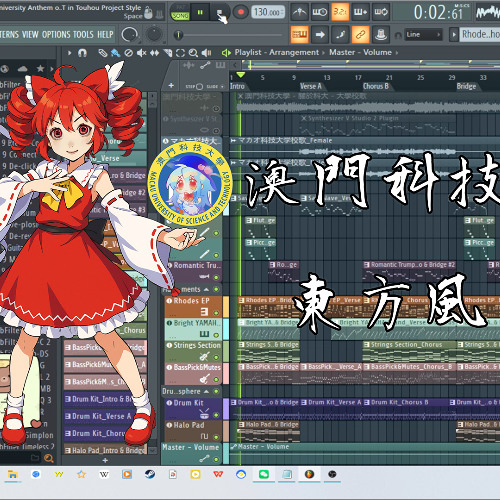The height and width of the screenshot is (500, 500).
Task: Open the SLIDE option dropdown arrow
Action: pos(222,87)
